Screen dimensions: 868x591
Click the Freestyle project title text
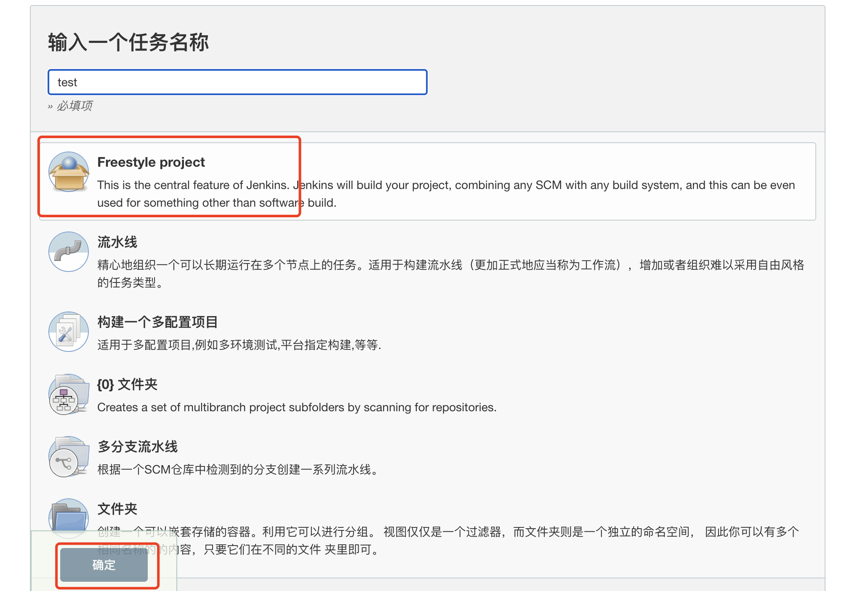click(151, 162)
